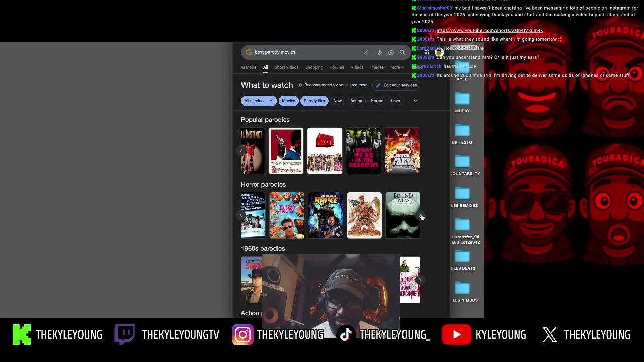Screen dimensions: 644x362
Task: Click Horror parodies carousel left arrow
Action: point(241,215)
